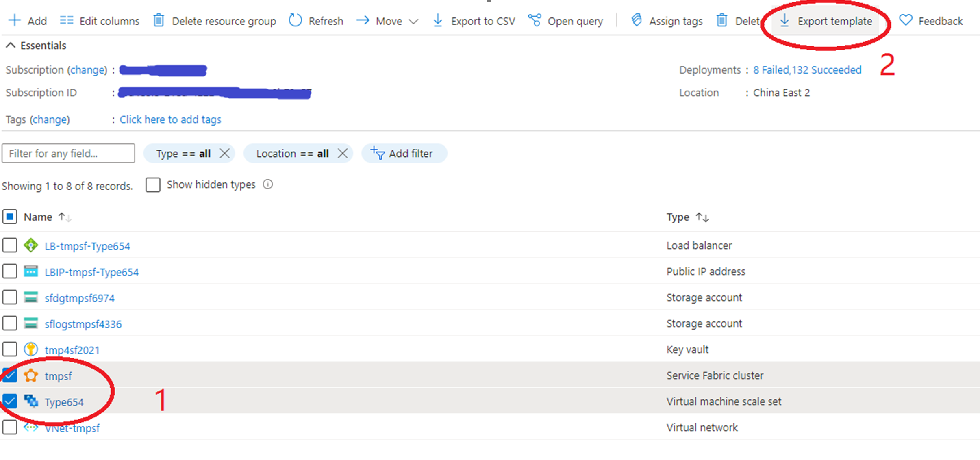This screenshot has height=460, width=980.
Task: Open Edit columns in toolbar
Action: 100,21
